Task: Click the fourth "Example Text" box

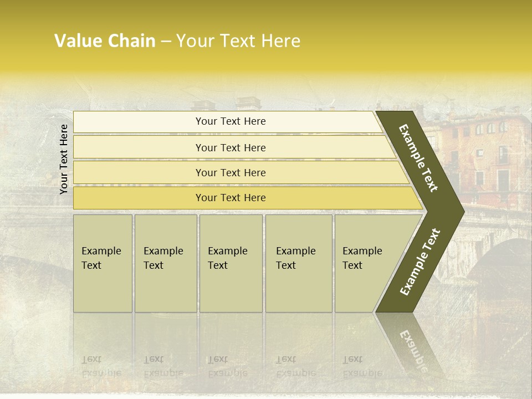Action: point(298,263)
